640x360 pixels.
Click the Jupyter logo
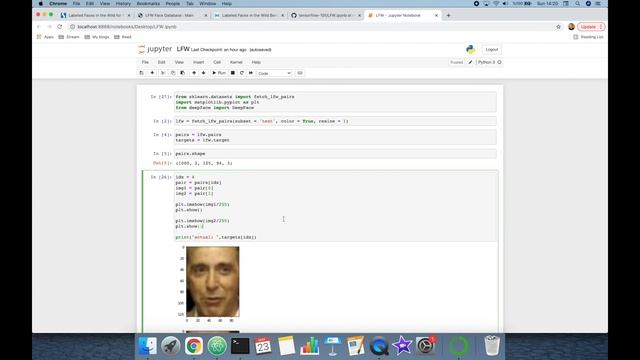(x=155, y=49)
